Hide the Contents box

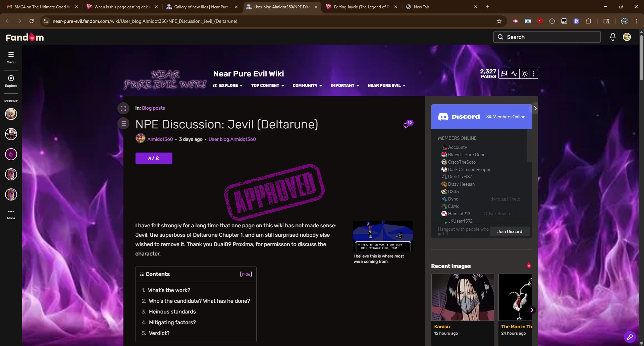point(246,274)
